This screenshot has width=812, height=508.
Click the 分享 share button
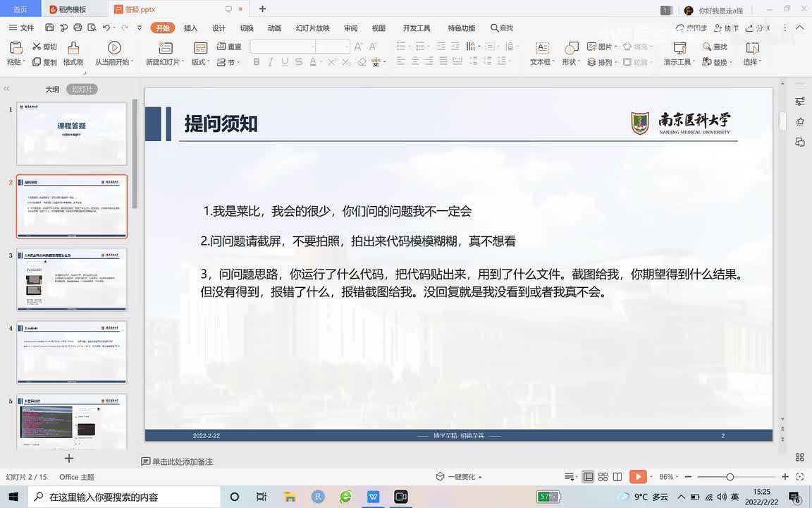tap(758, 28)
